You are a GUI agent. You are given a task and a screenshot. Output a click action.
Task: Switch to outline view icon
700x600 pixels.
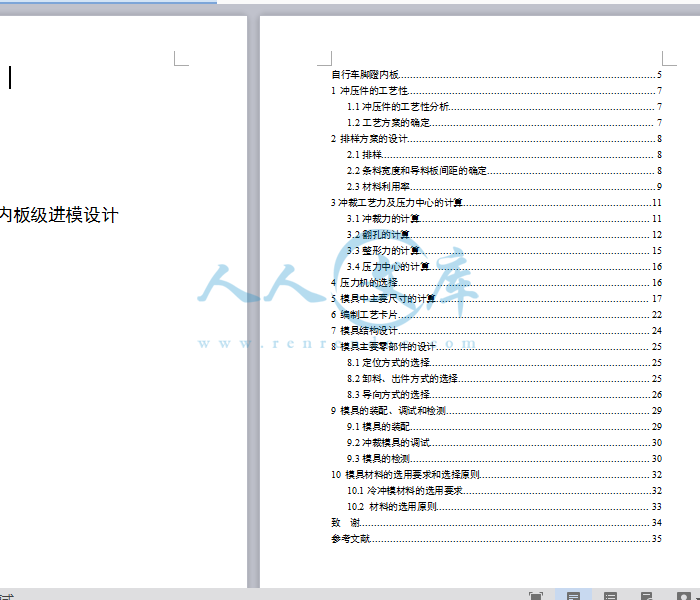610,596
